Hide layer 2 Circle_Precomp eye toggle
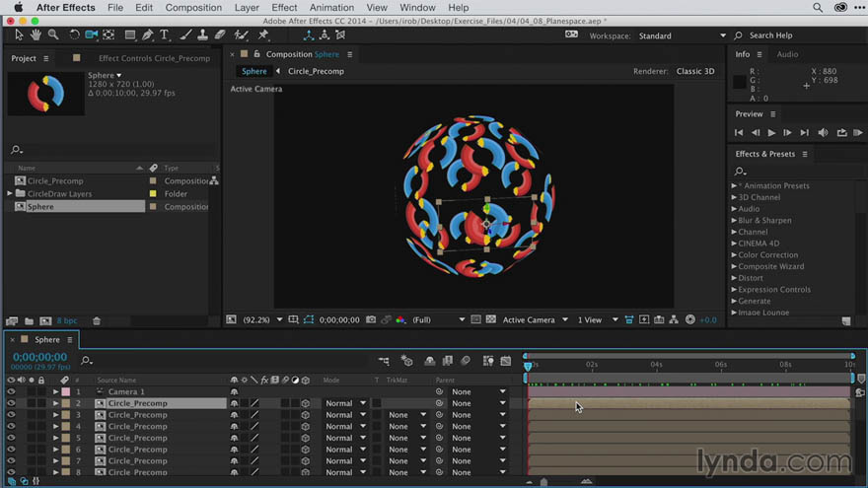The width and height of the screenshot is (868, 488). tap(11, 403)
